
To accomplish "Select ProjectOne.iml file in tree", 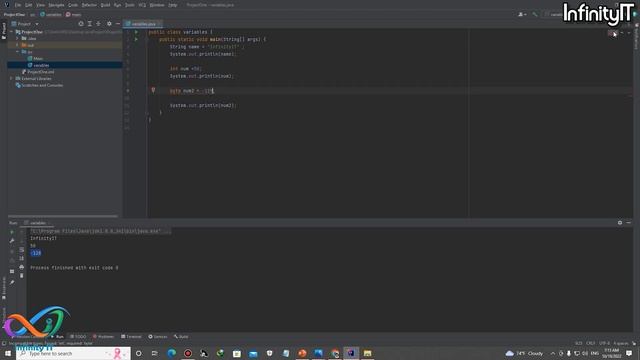I will pos(38,72).
